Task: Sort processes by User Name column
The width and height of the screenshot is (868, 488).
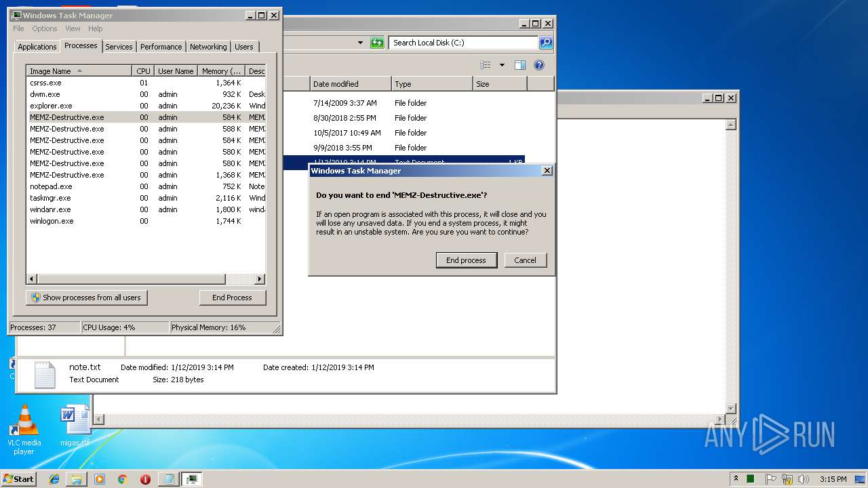Action: coord(176,71)
